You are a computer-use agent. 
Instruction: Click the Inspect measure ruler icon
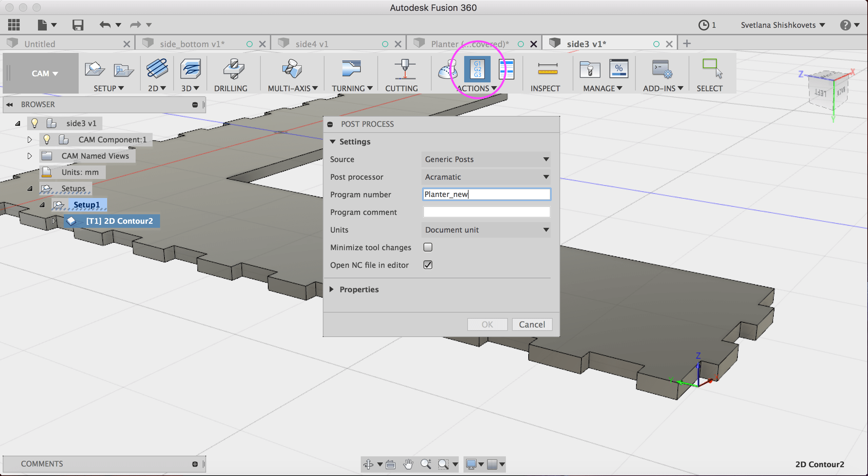[x=548, y=69]
